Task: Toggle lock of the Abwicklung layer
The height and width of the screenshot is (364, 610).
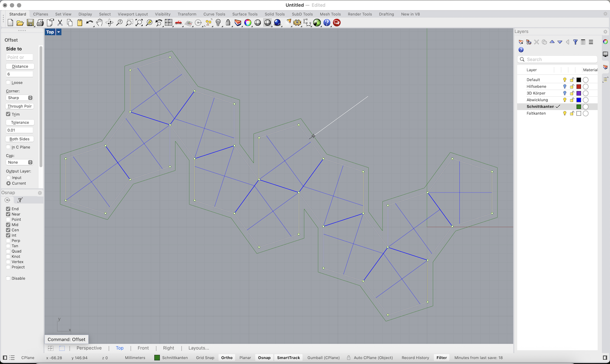Action: point(572,100)
